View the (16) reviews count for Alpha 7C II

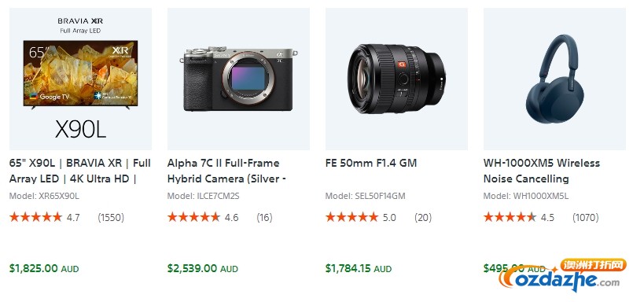[x=264, y=217]
